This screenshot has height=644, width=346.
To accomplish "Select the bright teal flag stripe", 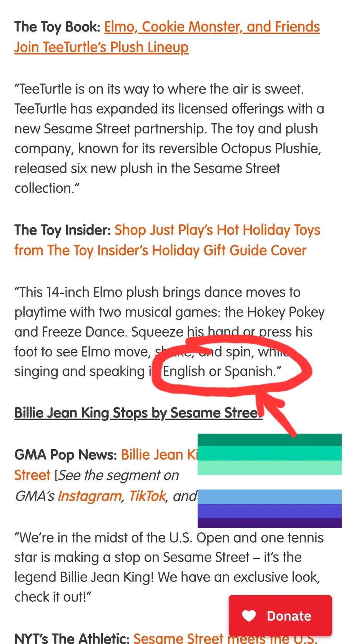I will (x=269, y=454).
